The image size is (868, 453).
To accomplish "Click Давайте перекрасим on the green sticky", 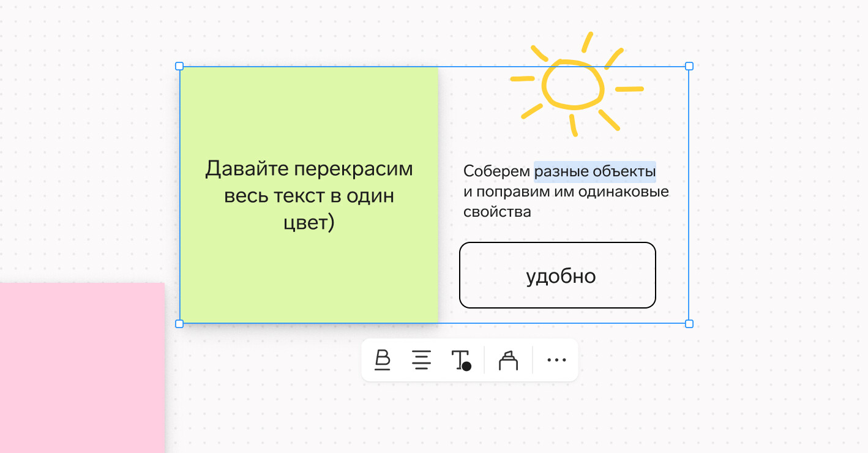I will click(x=309, y=168).
